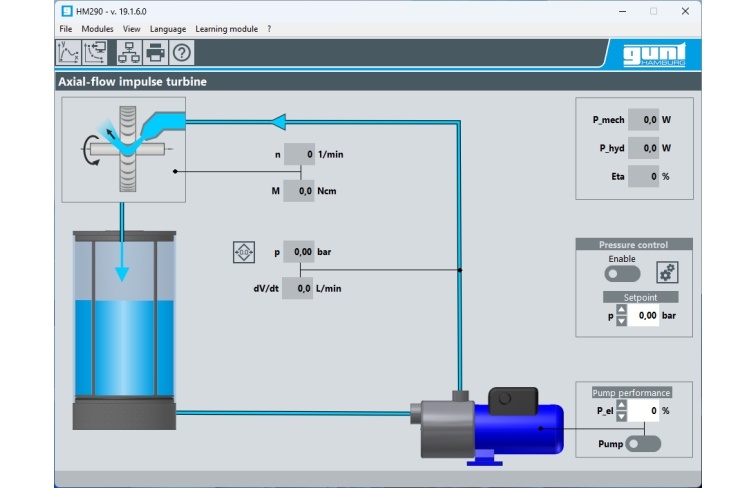Close the HM290 window
The height and width of the screenshot is (488, 755).
685,11
